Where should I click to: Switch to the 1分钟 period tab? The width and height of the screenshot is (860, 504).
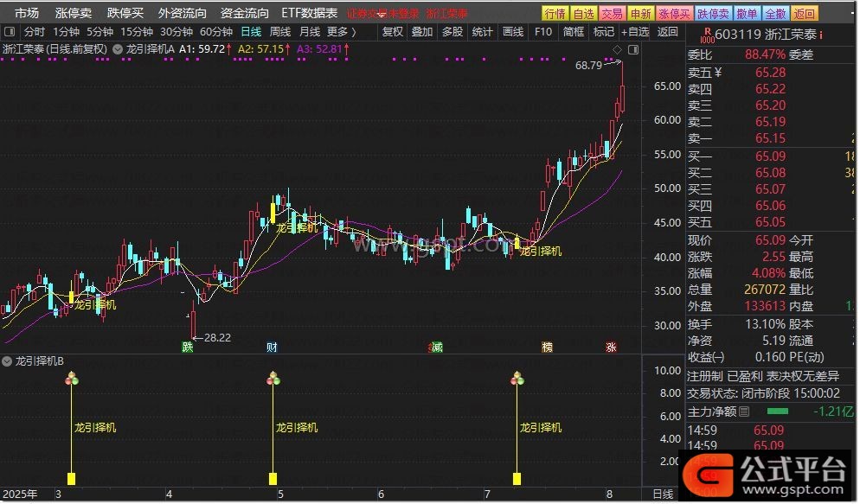tap(67, 32)
